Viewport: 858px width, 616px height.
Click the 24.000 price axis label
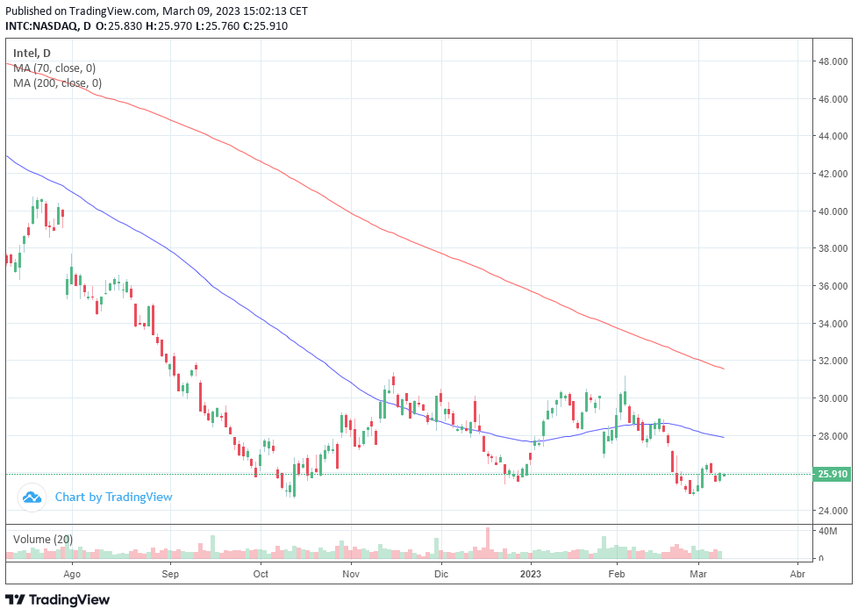[833, 511]
